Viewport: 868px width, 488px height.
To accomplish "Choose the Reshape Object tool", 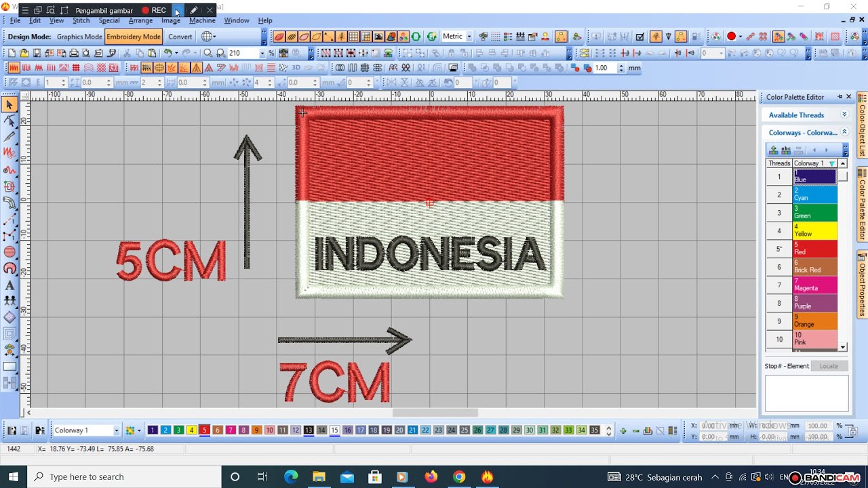I will [x=9, y=121].
